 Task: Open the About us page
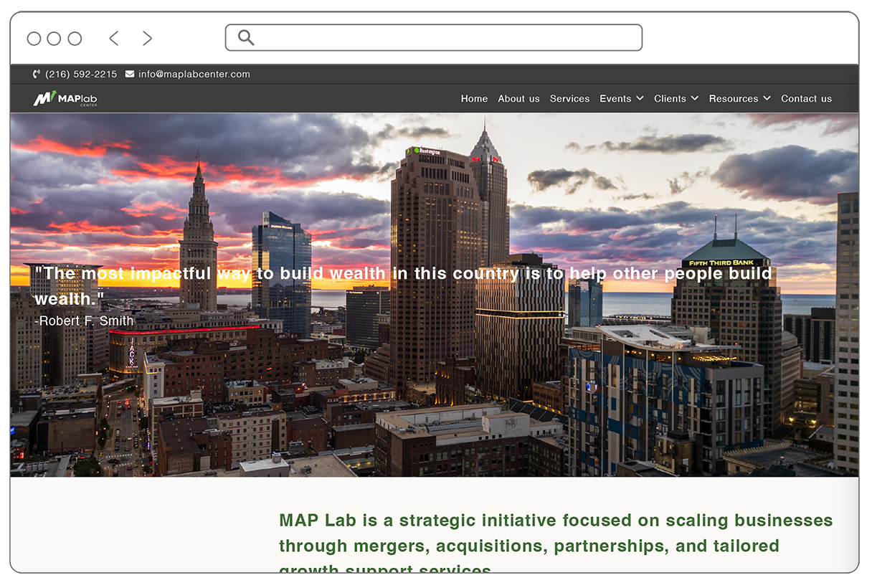point(518,99)
